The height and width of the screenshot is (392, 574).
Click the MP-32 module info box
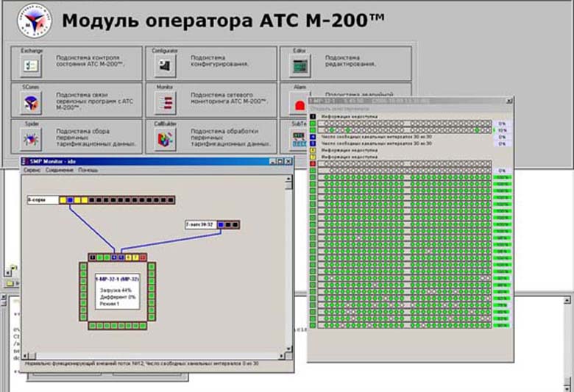(x=118, y=291)
